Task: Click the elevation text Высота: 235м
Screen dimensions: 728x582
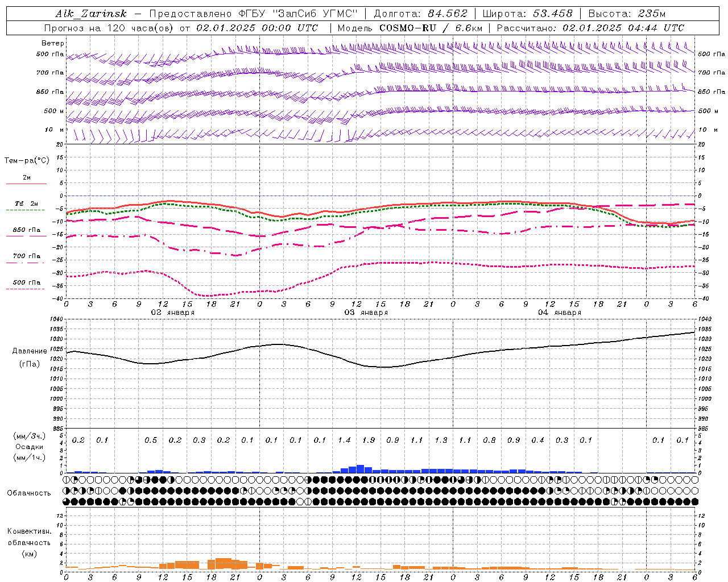Action: click(627, 14)
